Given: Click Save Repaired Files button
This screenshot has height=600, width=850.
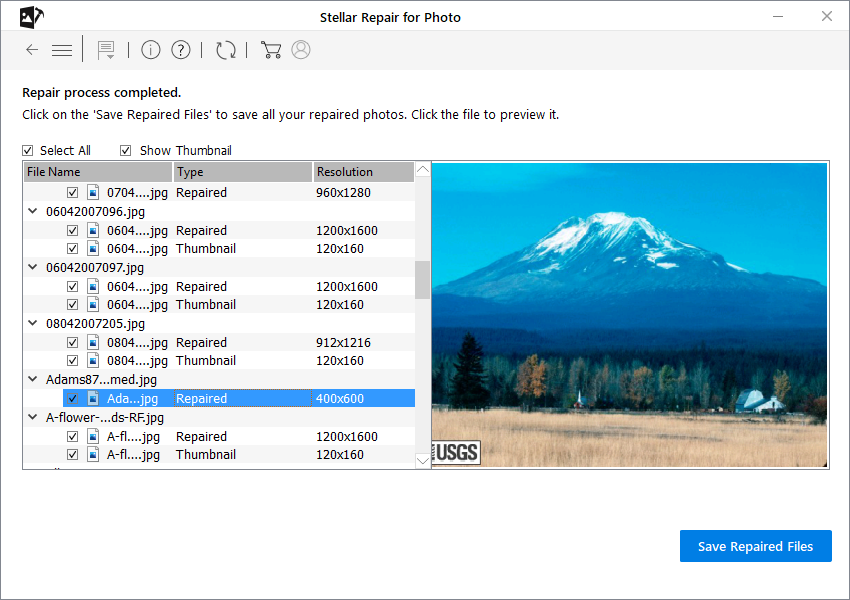Looking at the screenshot, I should click(756, 546).
